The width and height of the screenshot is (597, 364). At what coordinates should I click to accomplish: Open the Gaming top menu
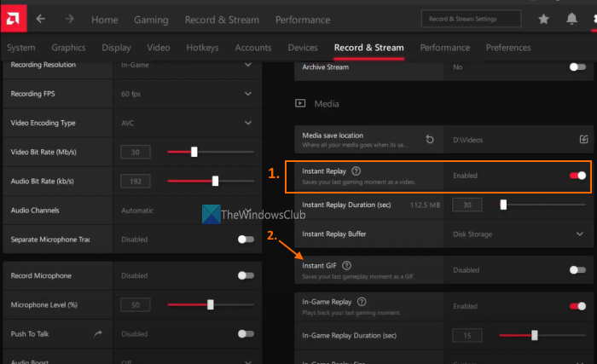coord(151,20)
